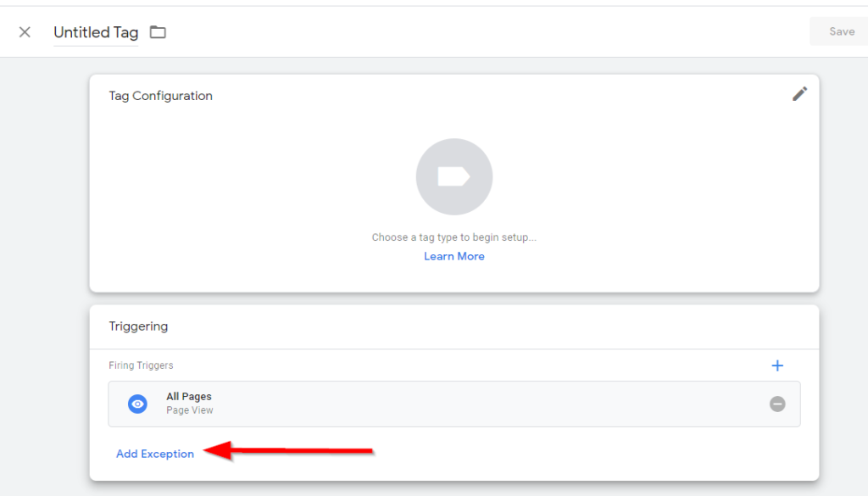Screen dimensions: 868x496
Task: Save the tag
Action: [841, 31]
